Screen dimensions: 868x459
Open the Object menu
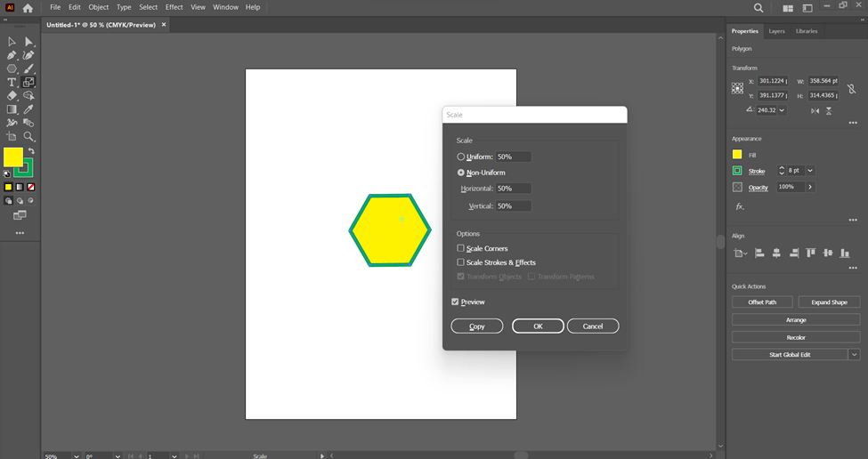pyautogui.click(x=99, y=7)
